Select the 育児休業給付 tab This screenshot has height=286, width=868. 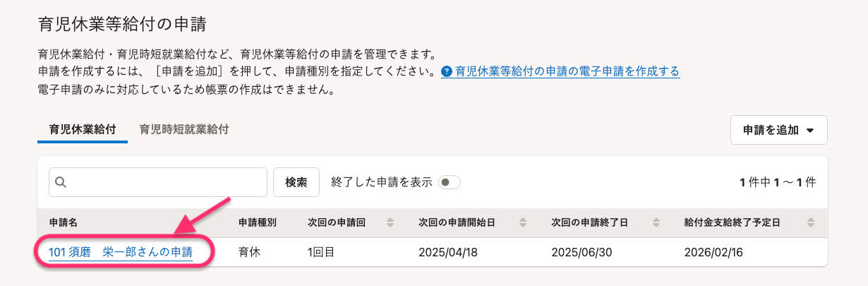pos(83,129)
